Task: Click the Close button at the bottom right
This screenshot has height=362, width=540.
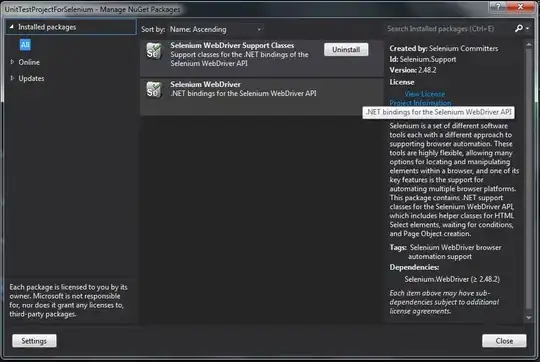Action: coord(504,341)
